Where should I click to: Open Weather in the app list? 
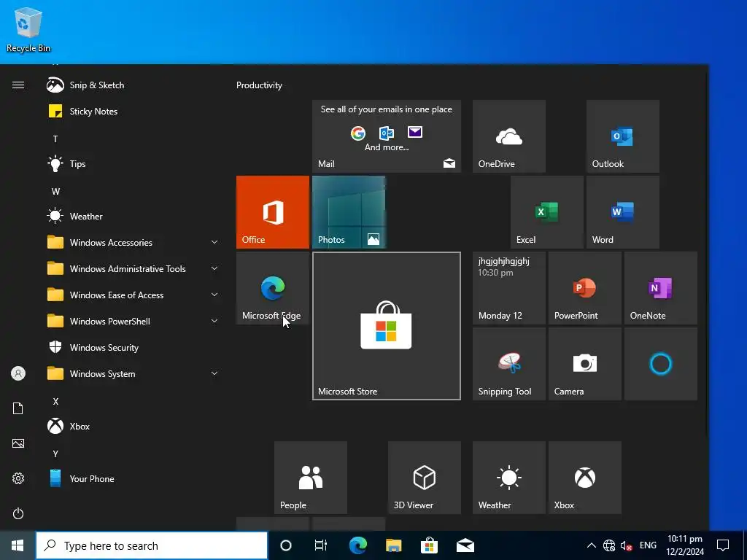point(133,216)
